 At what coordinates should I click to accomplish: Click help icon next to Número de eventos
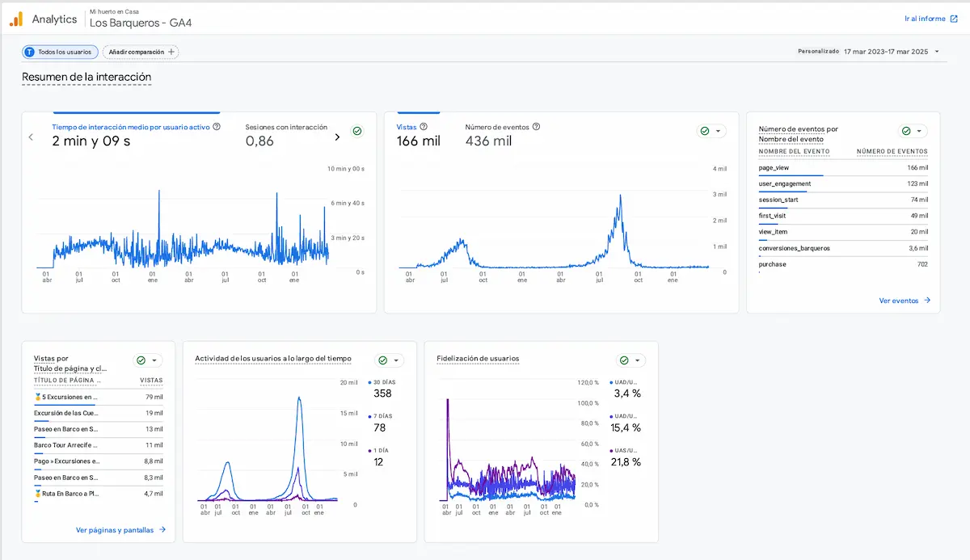tap(536, 127)
